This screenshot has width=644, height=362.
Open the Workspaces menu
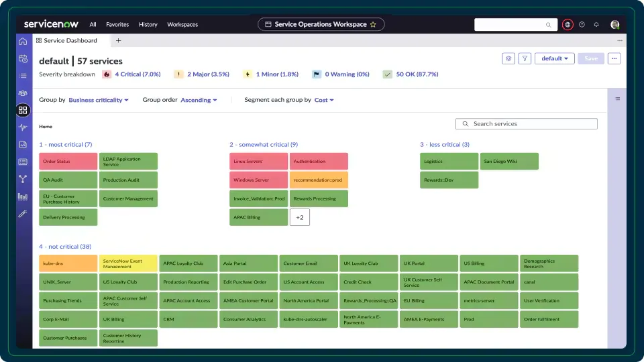[182, 25]
